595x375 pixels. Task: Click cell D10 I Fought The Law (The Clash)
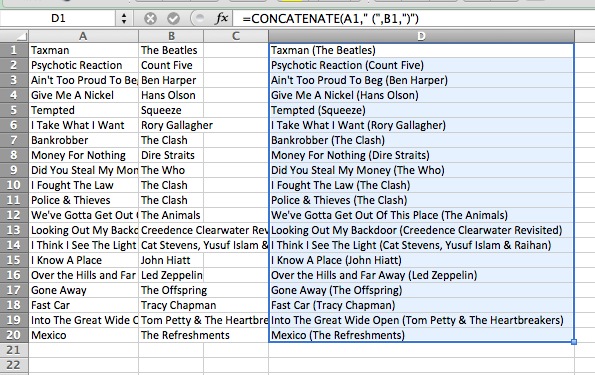[421, 185]
